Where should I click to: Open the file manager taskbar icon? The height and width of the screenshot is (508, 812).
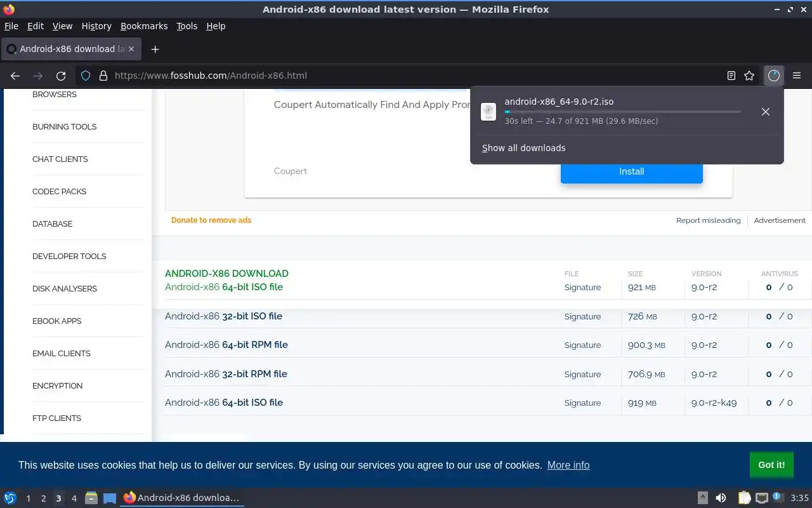91,498
